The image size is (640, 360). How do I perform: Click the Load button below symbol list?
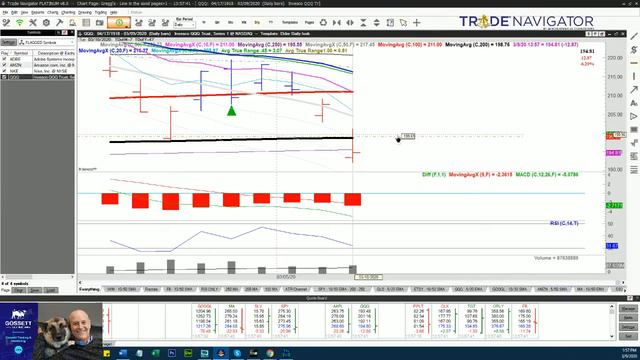[50, 290]
